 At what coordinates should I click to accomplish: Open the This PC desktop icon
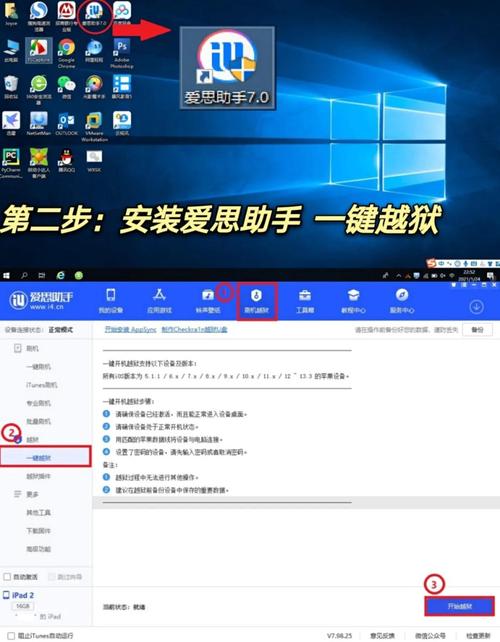tap(11, 50)
